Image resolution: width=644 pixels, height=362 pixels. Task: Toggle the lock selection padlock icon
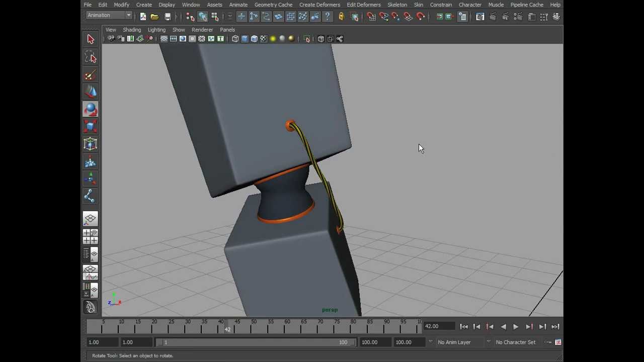point(341,17)
